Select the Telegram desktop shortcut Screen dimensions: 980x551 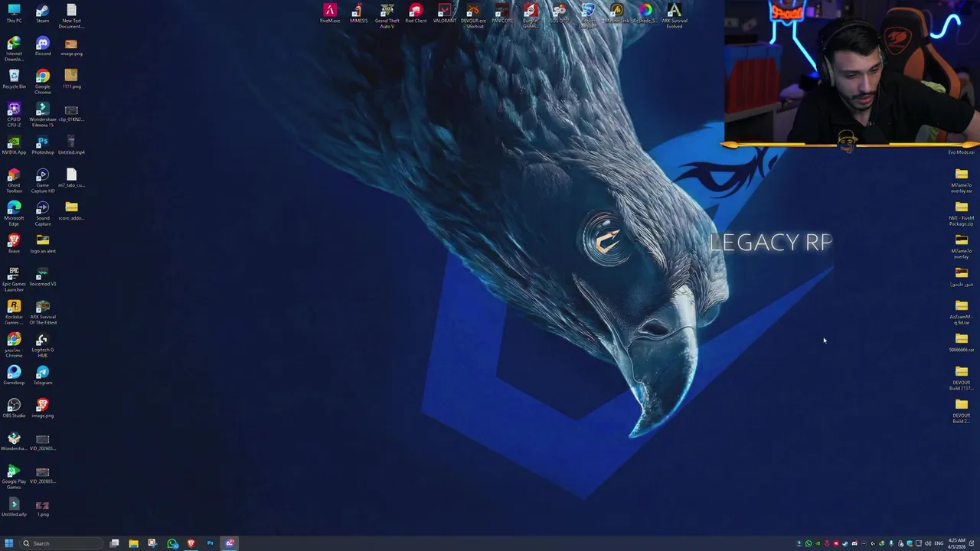pos(42,376)
